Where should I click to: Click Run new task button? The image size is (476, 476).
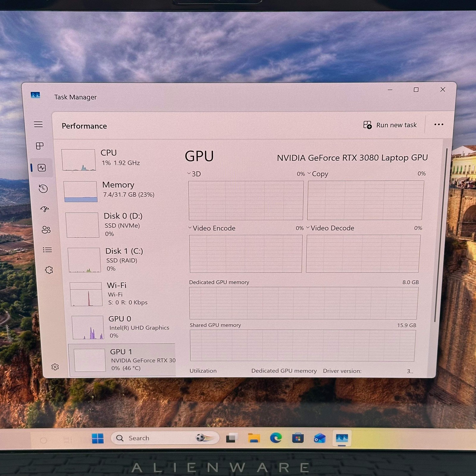pos(390,125)
